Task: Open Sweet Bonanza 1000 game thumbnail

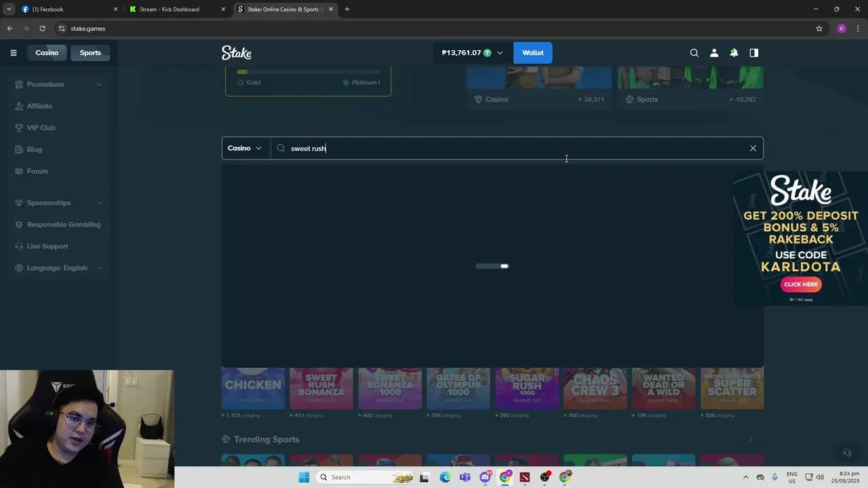Action: pyautogui.click(x=390, y=389)
